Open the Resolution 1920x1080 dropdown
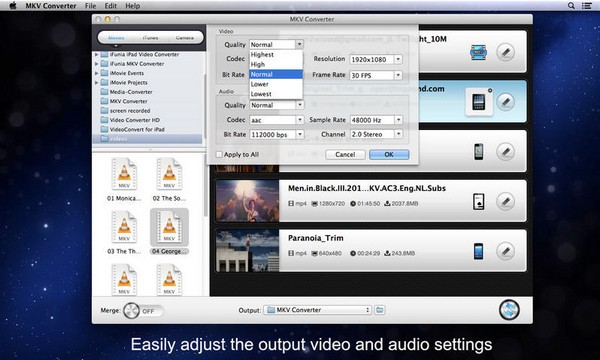This screenshot has height=360, width=600. [x=376, y=59]
